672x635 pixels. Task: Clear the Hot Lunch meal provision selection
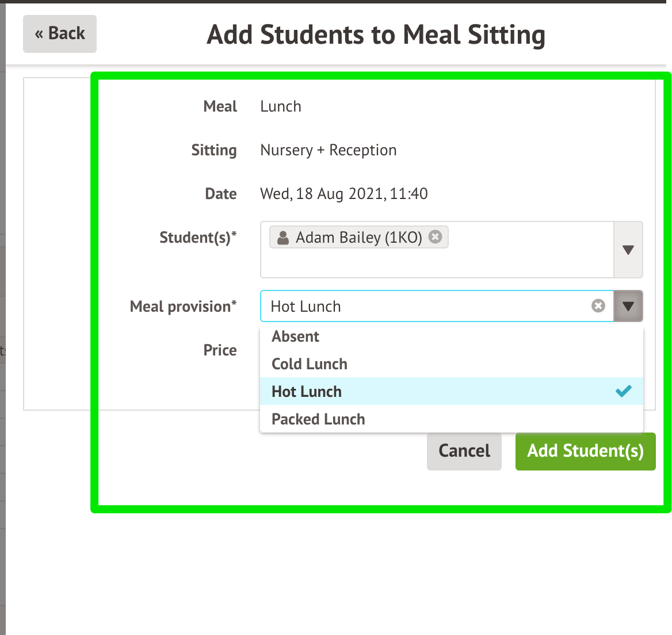(598, 306)
